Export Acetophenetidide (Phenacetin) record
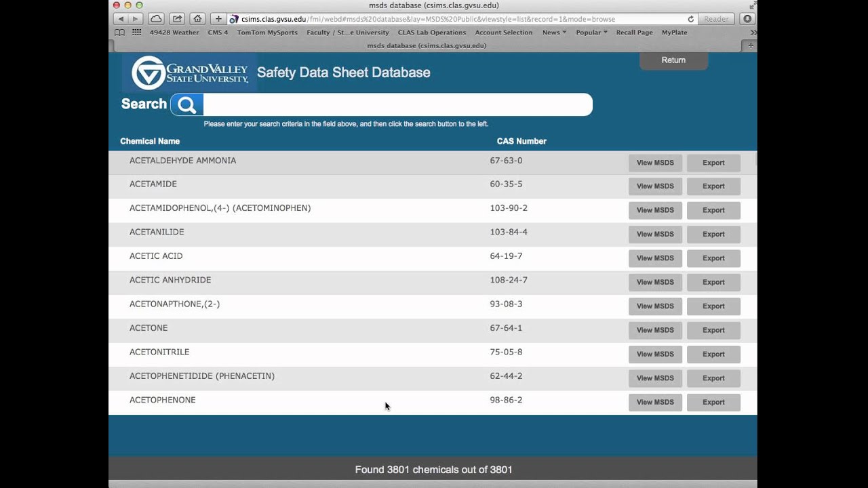 click(x=713, y=378)
